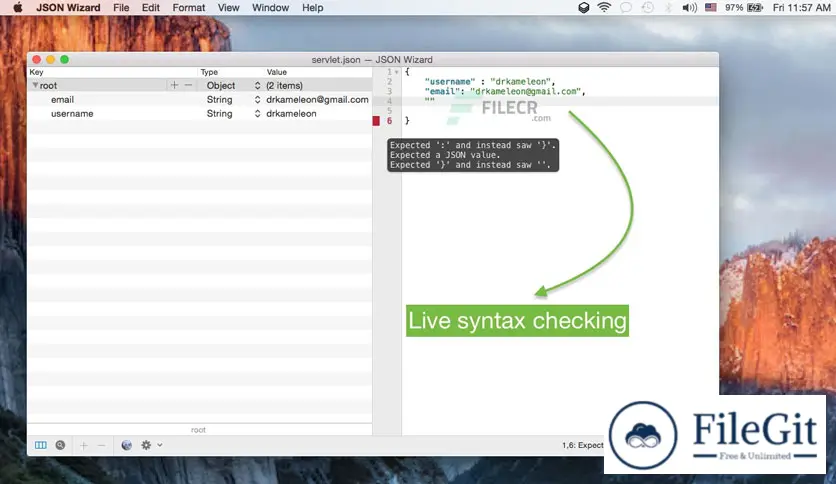The height and width of the screenshot is (484, 836).
Task: Click the red error marker on line 6
Action: (376, 121)
